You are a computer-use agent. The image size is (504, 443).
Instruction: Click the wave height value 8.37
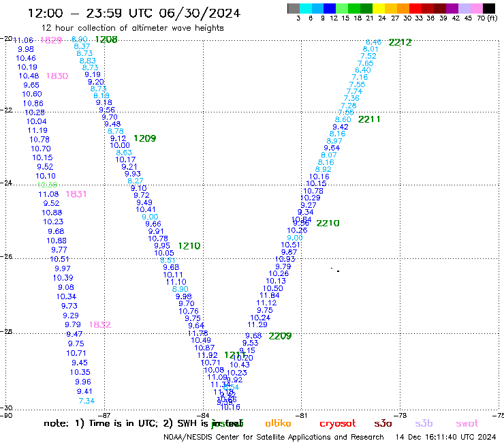click(82, 46)
